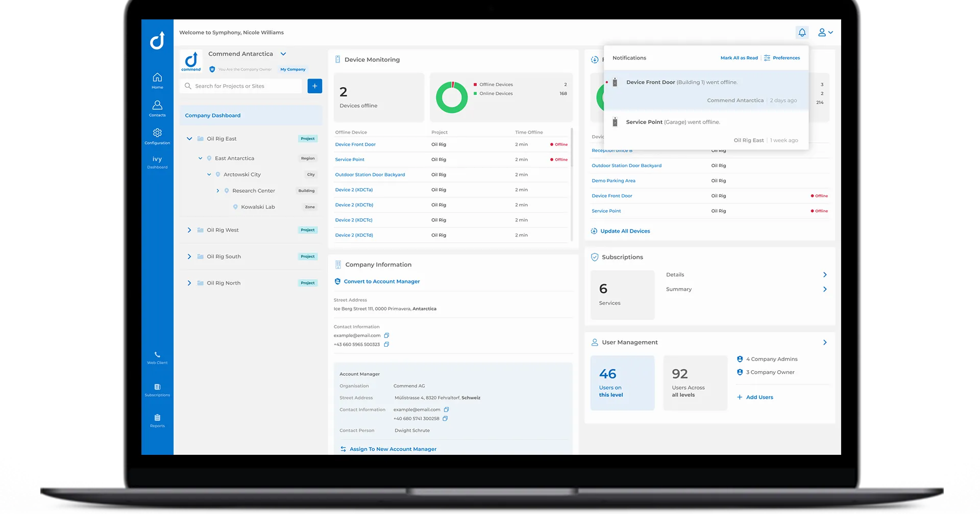Screen dimensions: 980x514
Task: Mark all notifications as read
Action: [x=739, y=58]
